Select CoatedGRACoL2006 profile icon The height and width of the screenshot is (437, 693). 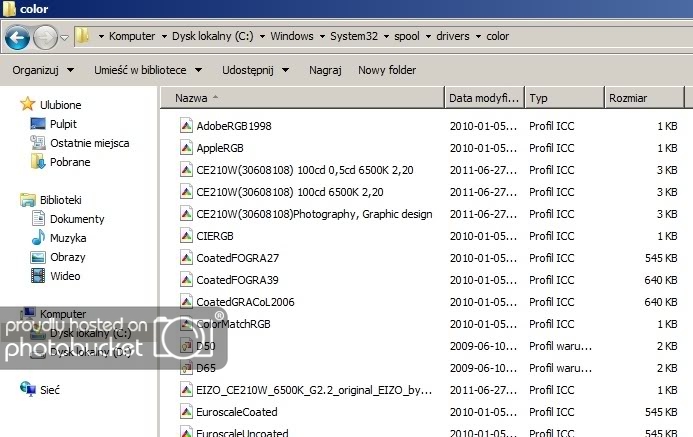pyautogui.click(x=186, y=302)
